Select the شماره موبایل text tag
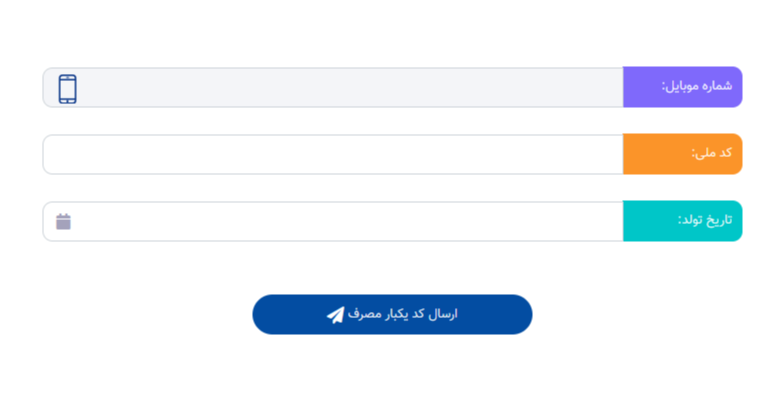Screen dimensions: 784x410 [696, 87]
